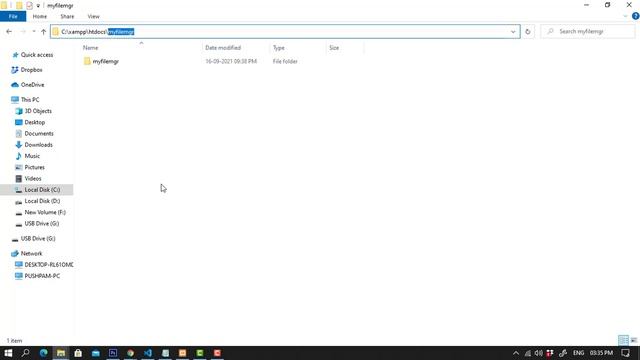Image resolution: width=640 pixels, height=360 pixels.
Task: Go back using the Back arrow
Action: point(9,31)
